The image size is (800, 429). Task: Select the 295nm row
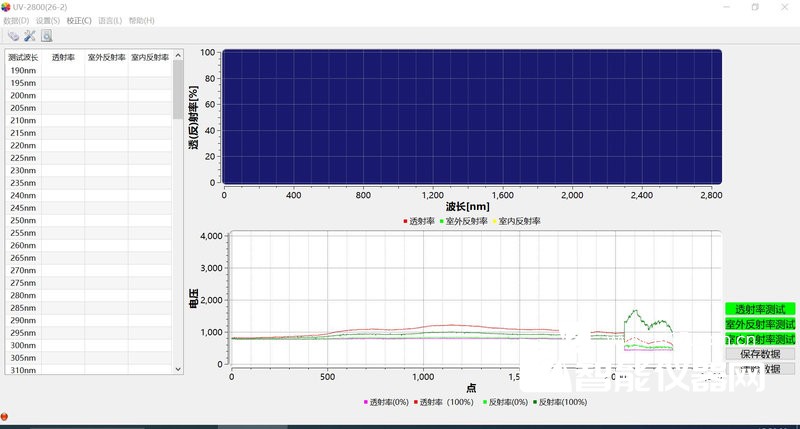89,333
